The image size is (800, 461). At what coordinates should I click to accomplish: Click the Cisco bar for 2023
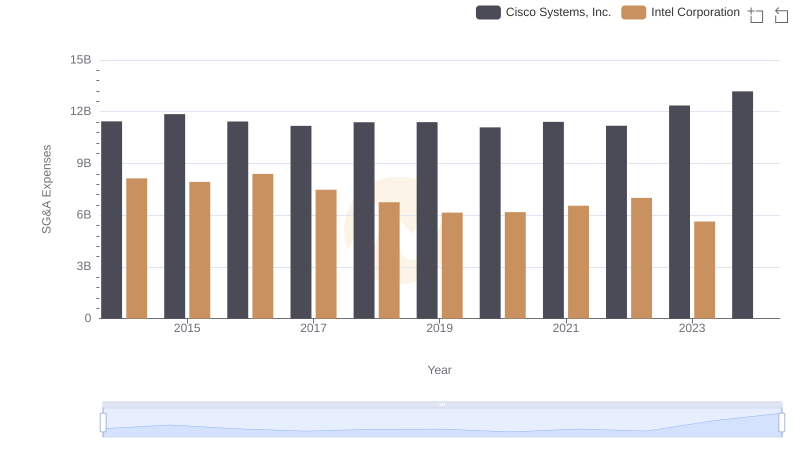(680, 212)
